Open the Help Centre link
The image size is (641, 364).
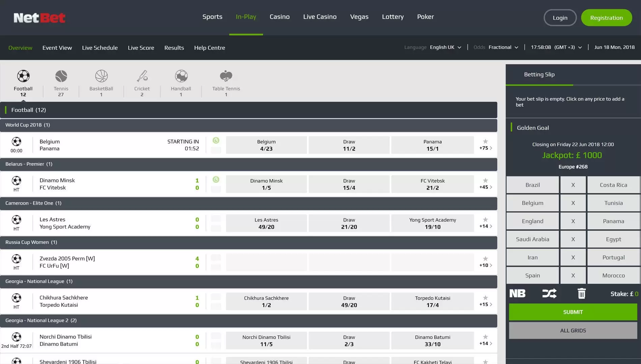tap(210, 48)
